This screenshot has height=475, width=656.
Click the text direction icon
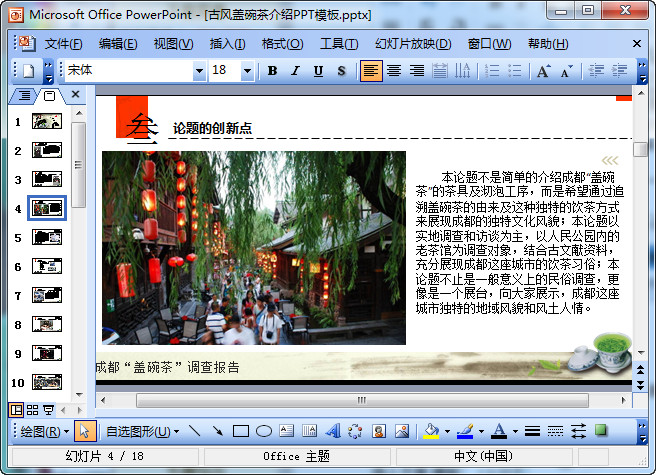462,71
